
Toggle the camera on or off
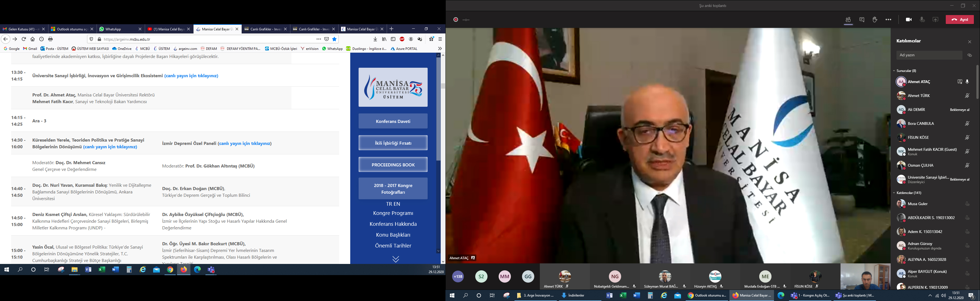pyautogui.click(x=909, y=20)
